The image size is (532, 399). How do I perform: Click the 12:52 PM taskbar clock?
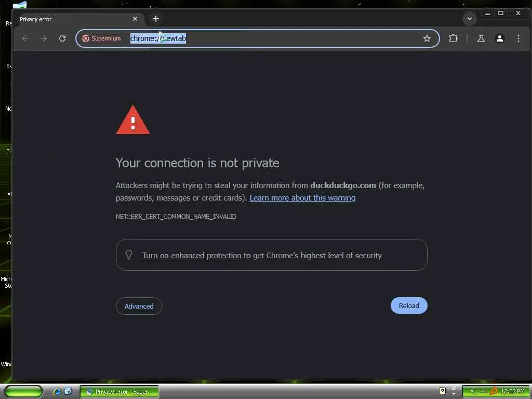513,392
